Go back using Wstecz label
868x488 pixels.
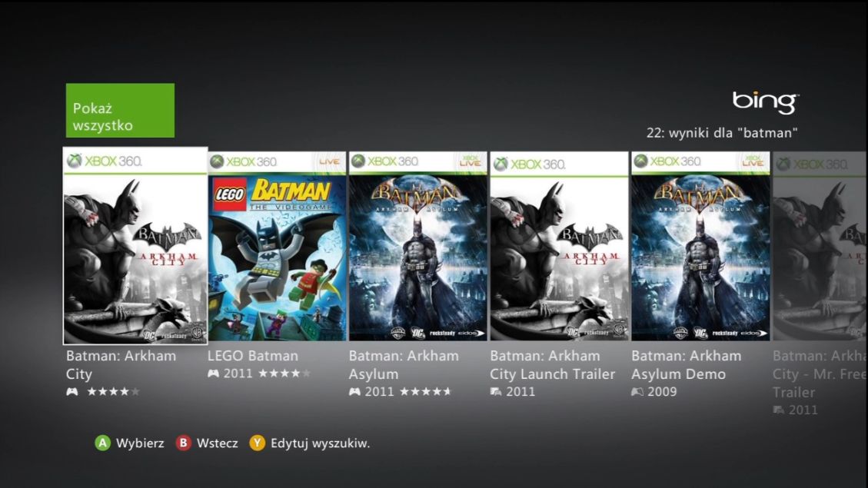click(217, 443)
